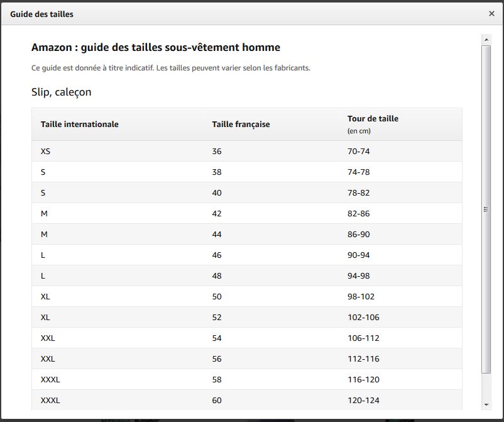The image size is (504, 422).
Task: Select French size 42 cell
Action: (x=217, y=214)
